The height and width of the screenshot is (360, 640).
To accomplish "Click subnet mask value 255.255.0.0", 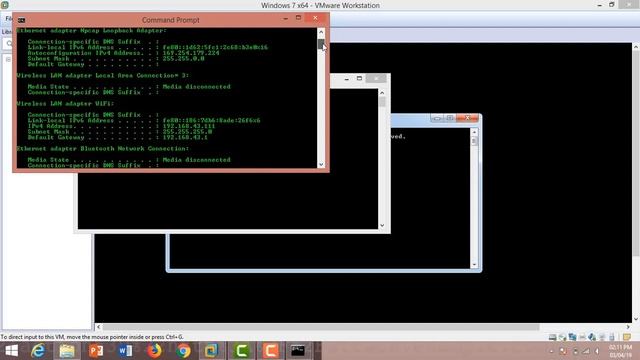I will (183, 59).
